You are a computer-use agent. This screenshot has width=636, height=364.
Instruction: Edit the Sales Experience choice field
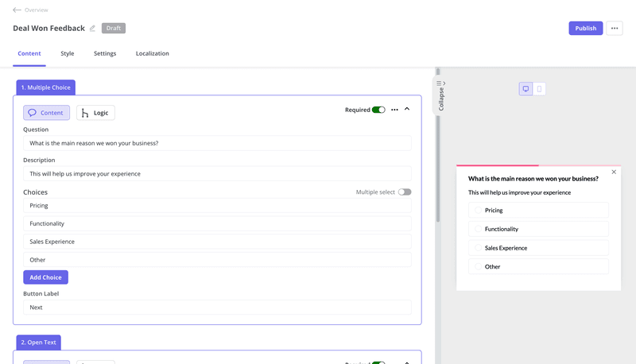(217, 242)
